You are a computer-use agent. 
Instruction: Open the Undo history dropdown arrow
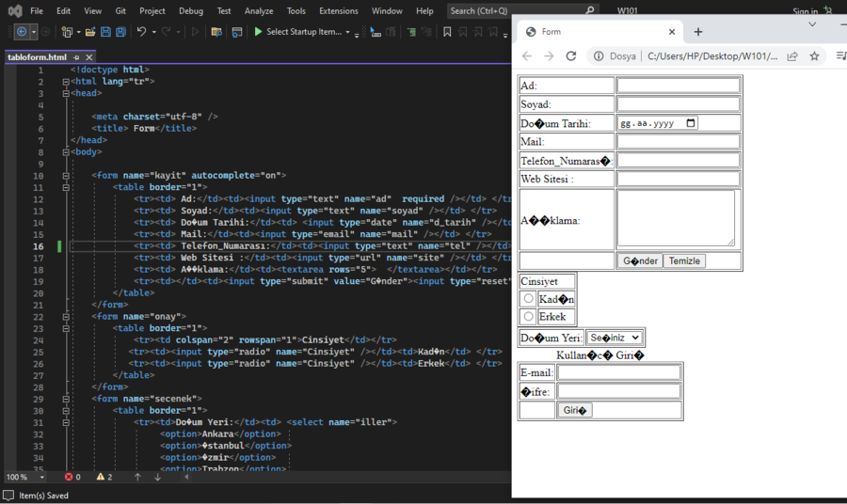click(154, 32)
